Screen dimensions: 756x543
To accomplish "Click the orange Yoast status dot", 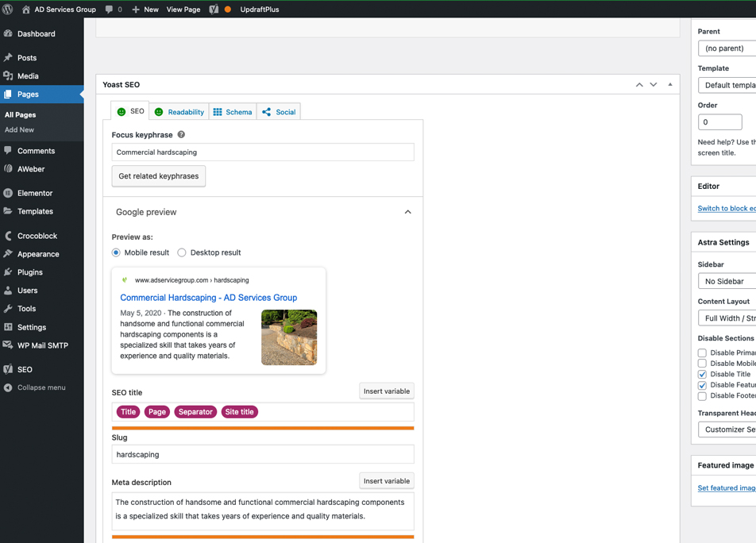I will pyautogui.click(x=228, y=10).
